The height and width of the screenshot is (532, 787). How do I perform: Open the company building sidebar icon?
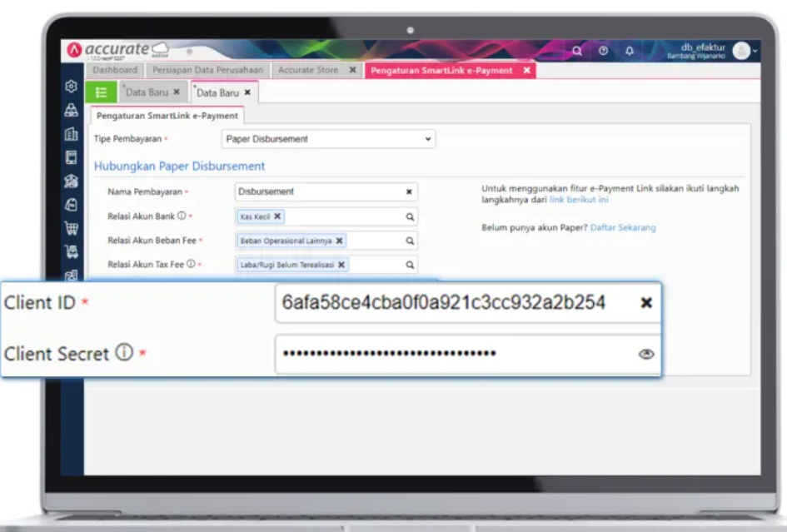point(72,134)
